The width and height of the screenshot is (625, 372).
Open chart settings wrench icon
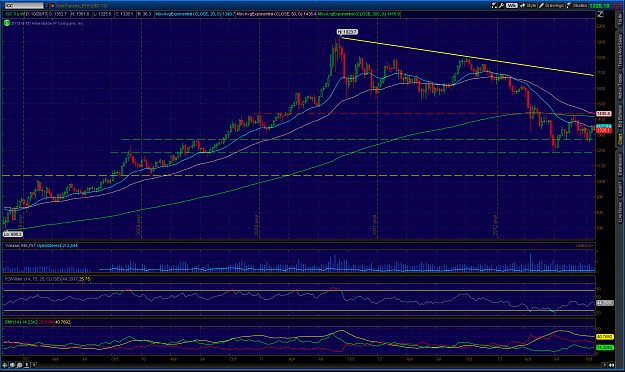pyautogui.click(x=501, y=6)
